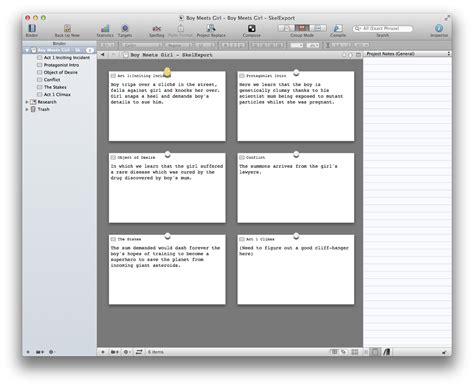The image size is (474, 387).
Task: Expand the Trash folder triangle
Action: click(x=27, y=109)
